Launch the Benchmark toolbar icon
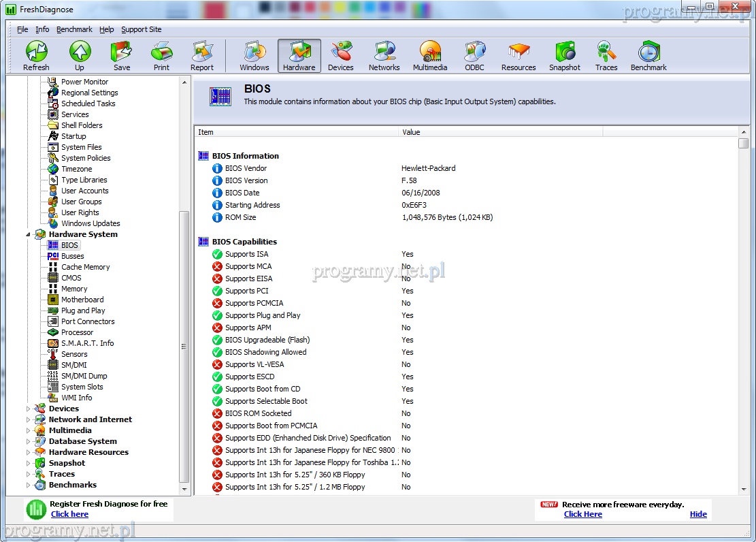 648,55
